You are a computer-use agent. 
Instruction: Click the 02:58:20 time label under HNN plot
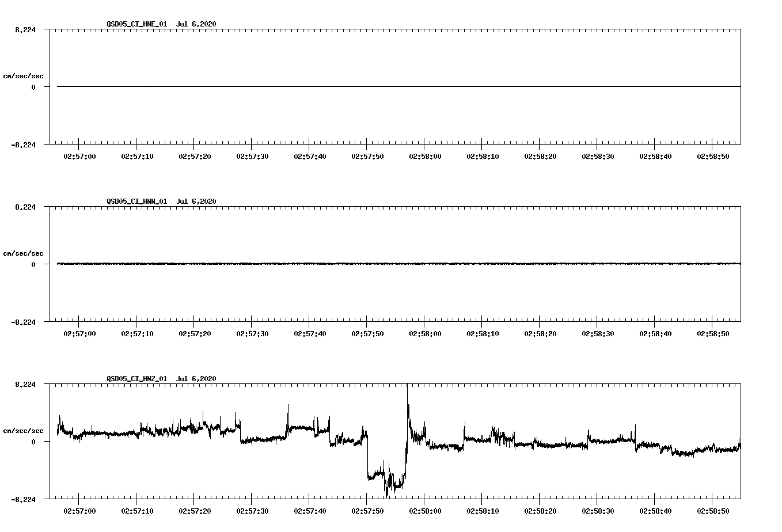click(x=540, y=333)
